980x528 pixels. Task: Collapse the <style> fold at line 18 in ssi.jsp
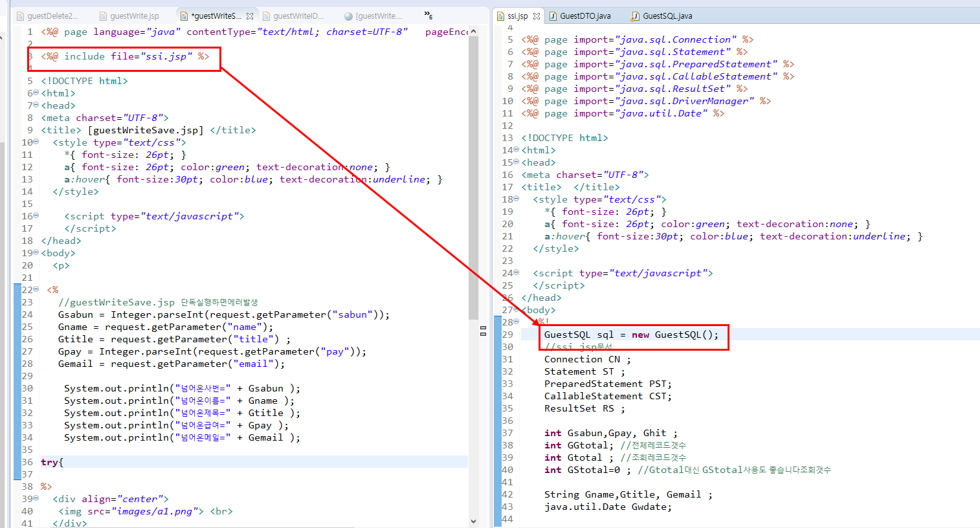517,199
